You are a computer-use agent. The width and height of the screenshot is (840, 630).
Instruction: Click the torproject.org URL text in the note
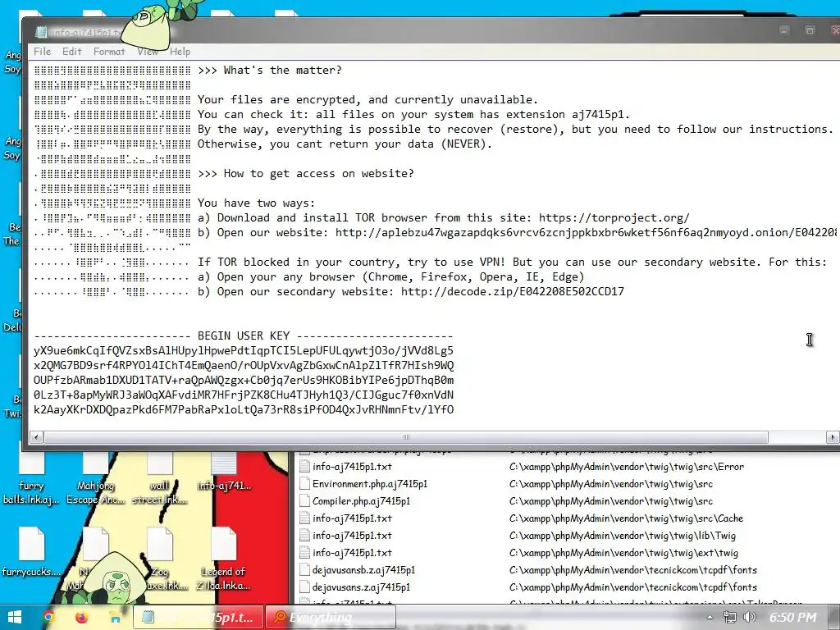(x=614, y=218)
